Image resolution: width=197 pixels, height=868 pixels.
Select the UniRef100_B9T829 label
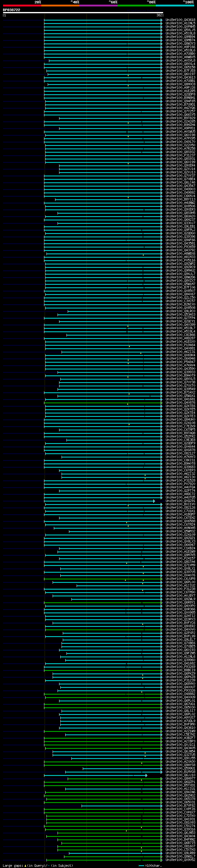tap(180, 118)
